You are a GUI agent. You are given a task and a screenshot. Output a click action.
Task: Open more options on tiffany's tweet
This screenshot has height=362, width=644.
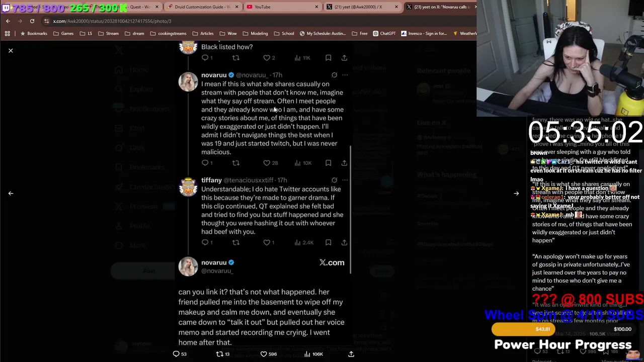point(345,180)
